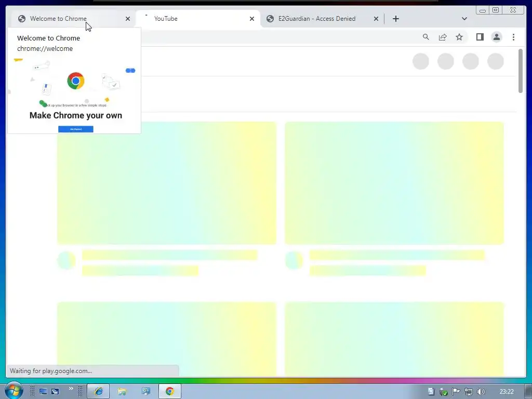Viewport: 532px width, 399px height.
Task: Click the first tray icon beside the clock area
Action: [431, 392]
